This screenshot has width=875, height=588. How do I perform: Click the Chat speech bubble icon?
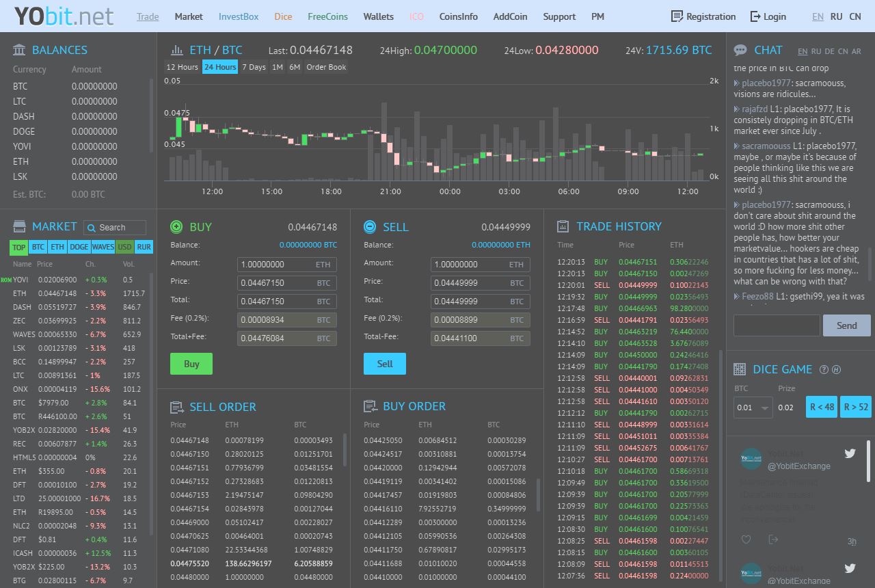pos(740,50)
